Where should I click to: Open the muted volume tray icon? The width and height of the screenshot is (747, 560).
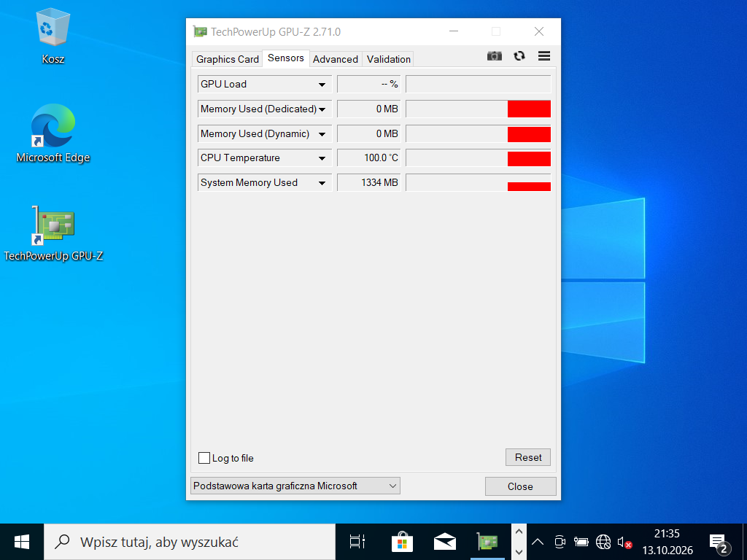(624, 542)
